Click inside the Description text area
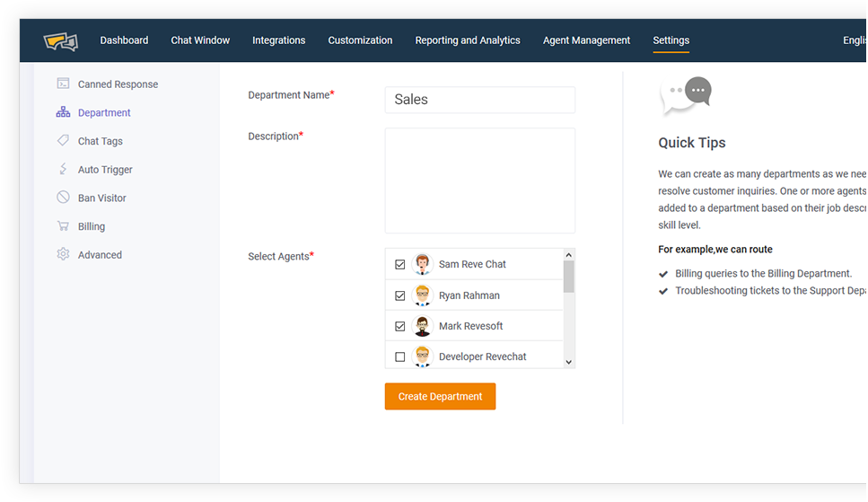 pos(479,181)
